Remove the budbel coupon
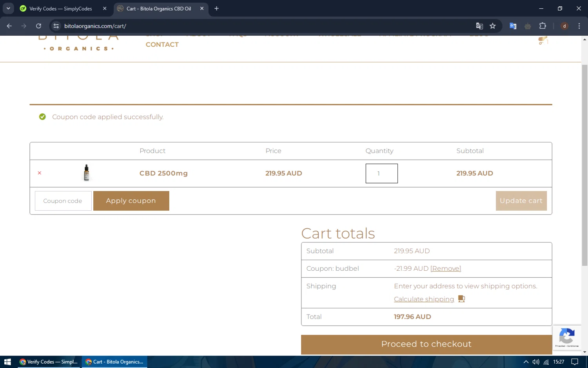The image size is (588, 368). tap(445, 269)
